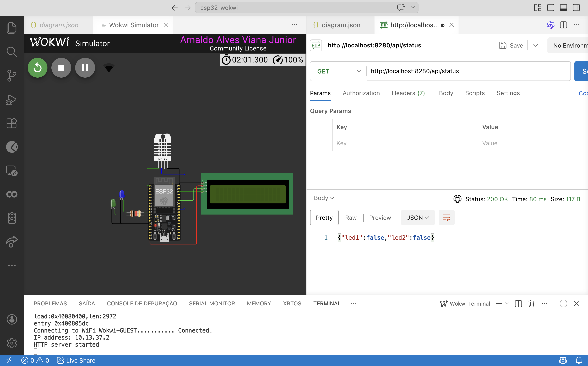Click the word-wrap icon in response
The width and height of the screenshot is (588, 366).
pyautogui.click(x=447, y=218)
